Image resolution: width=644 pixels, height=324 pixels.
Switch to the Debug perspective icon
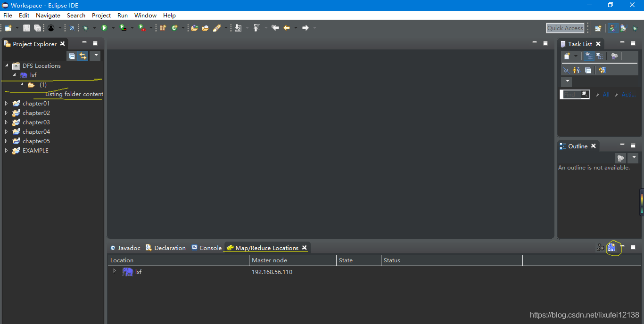click(x=634, y=28)
